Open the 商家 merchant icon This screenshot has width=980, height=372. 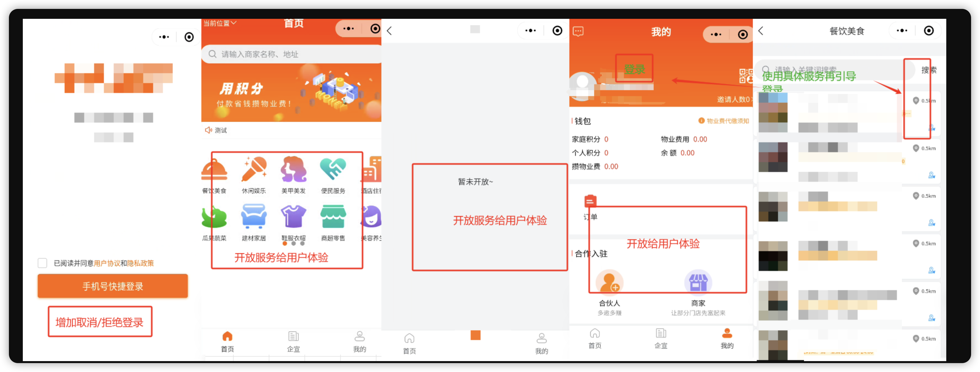point(698,282)
